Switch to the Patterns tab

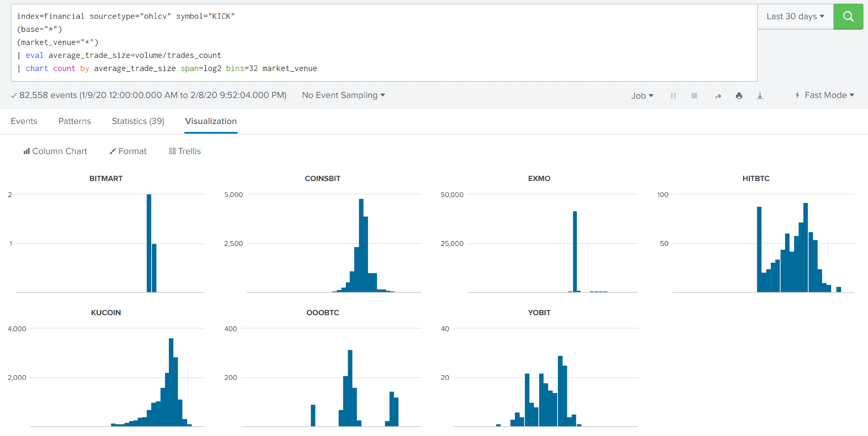coord(74,121)
